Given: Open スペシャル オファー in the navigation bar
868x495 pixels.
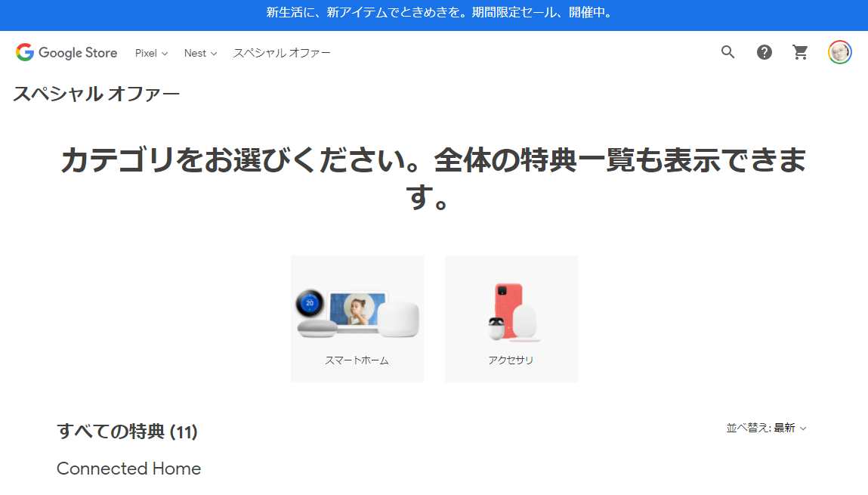Looking at the screenshot, I should pos(282,53).
